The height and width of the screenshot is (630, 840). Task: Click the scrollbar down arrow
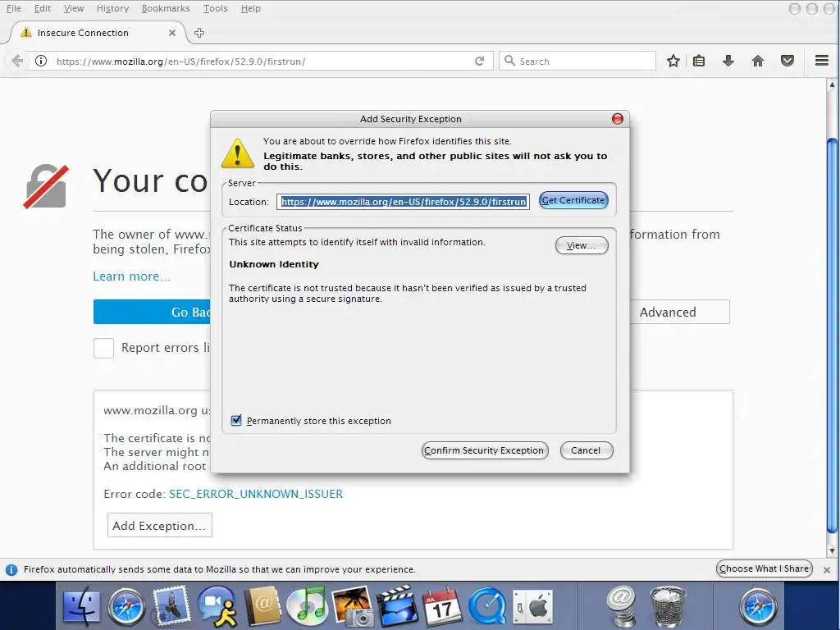832,550
